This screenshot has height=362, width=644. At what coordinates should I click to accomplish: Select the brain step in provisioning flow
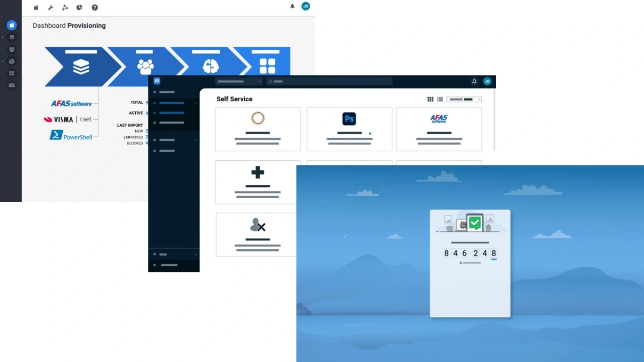click(x=210, y=66)
